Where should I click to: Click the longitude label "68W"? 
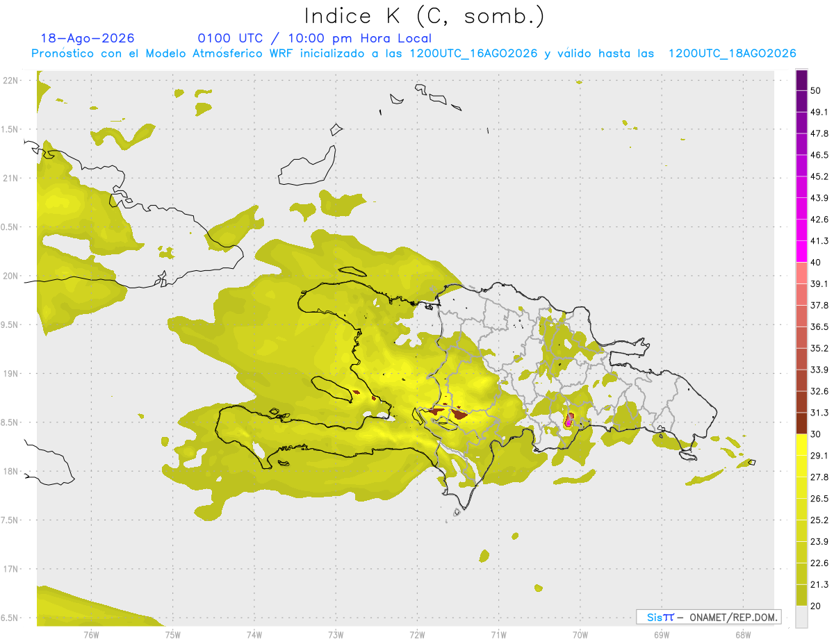(x=743, y=634)
